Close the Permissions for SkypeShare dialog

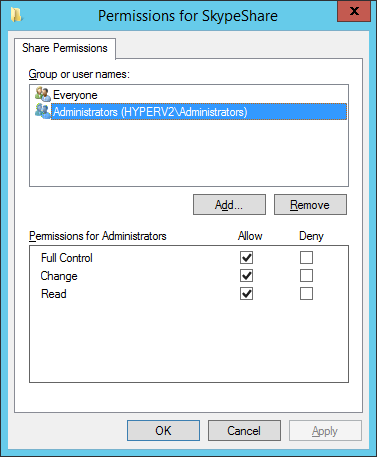(354, 11)
